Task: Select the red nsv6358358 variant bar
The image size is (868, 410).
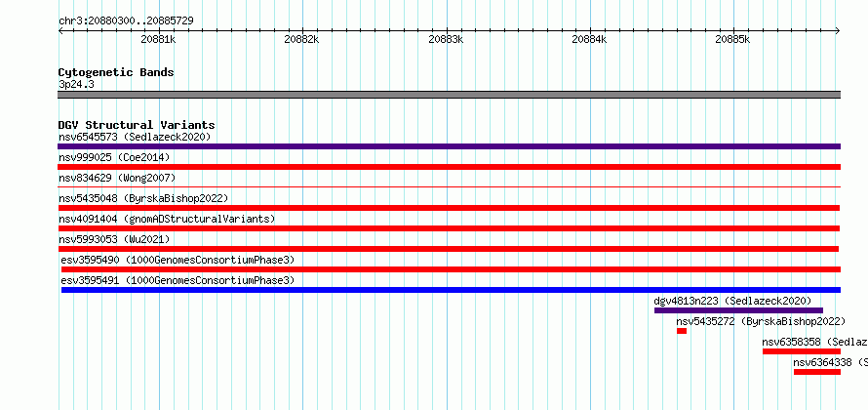Action: (x=802, y=351)
